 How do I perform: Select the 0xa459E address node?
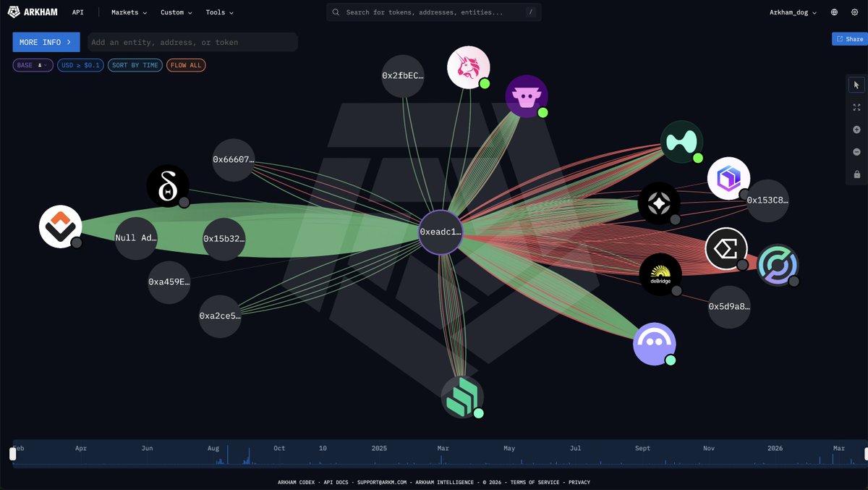click(169, 282)
